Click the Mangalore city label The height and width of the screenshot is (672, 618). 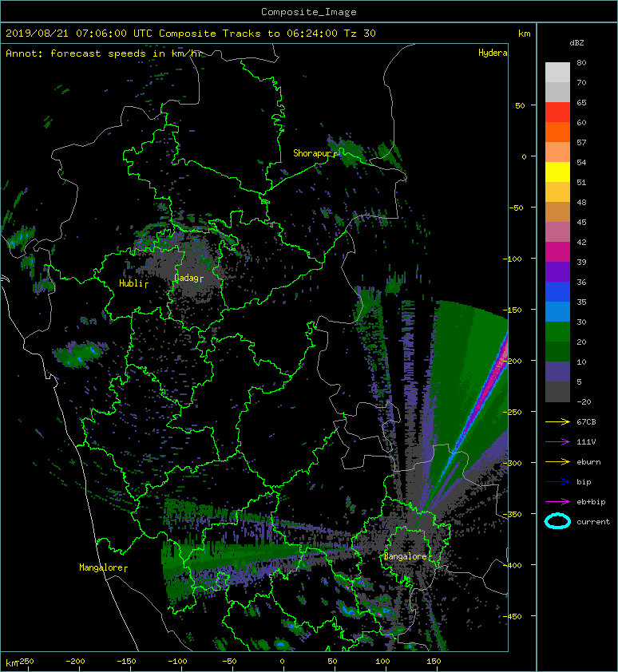101,567
